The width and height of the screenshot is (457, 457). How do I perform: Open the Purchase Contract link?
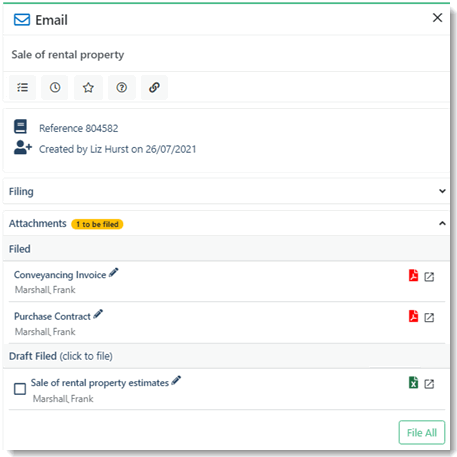coord(52,316)
